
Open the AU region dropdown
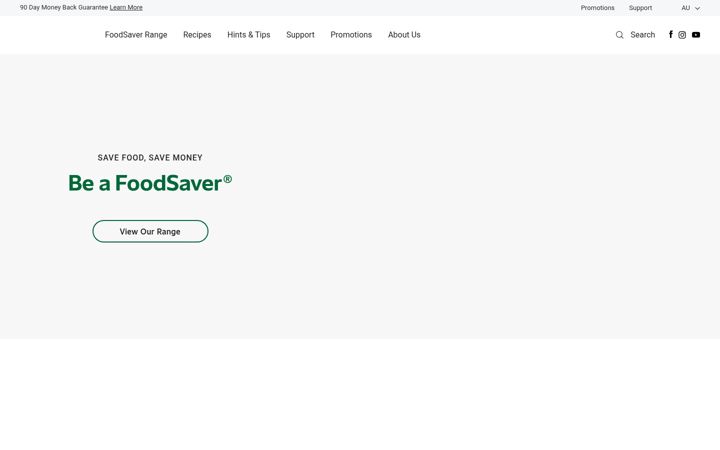tap(691, 8)
